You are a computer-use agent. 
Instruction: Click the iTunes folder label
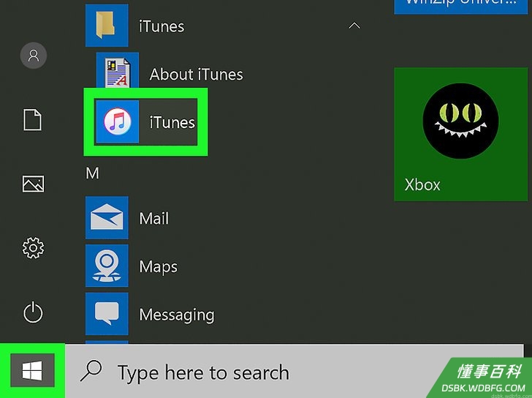point(161,26)
